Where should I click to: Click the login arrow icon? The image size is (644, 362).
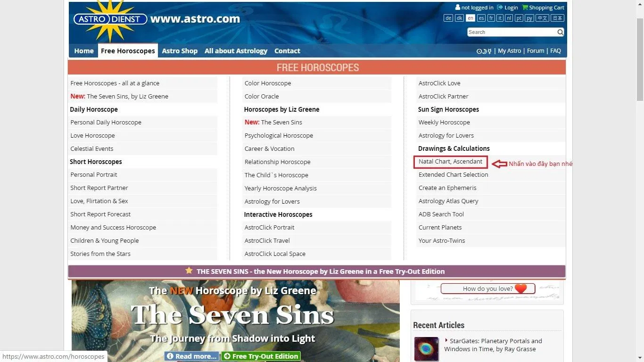tap(500, 8)
